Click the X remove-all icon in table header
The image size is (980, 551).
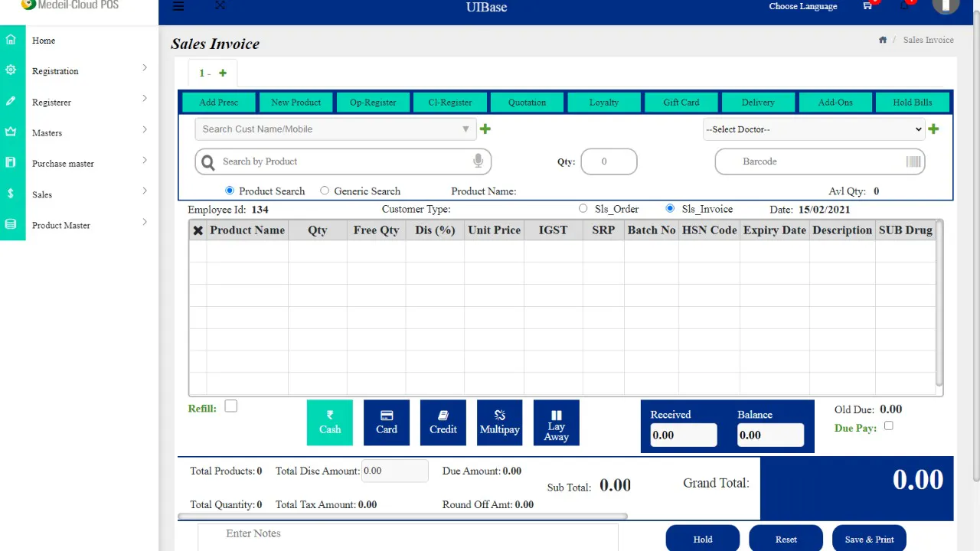point(198,230)
